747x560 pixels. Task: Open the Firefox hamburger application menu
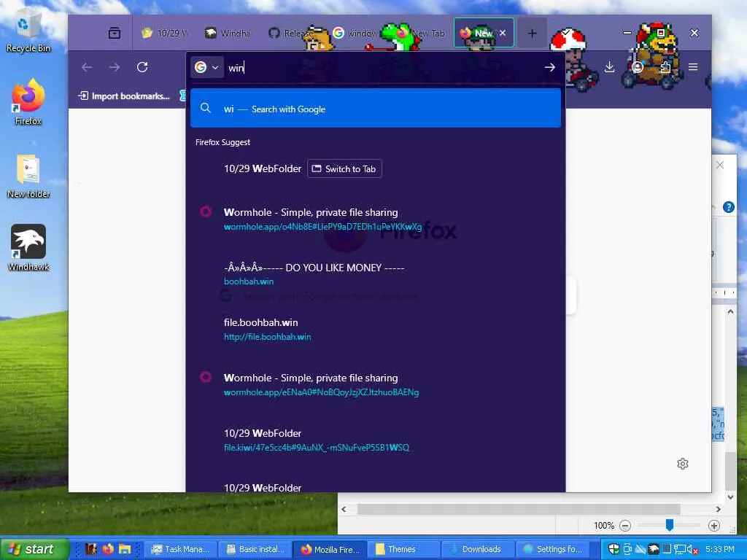point(693,67)
